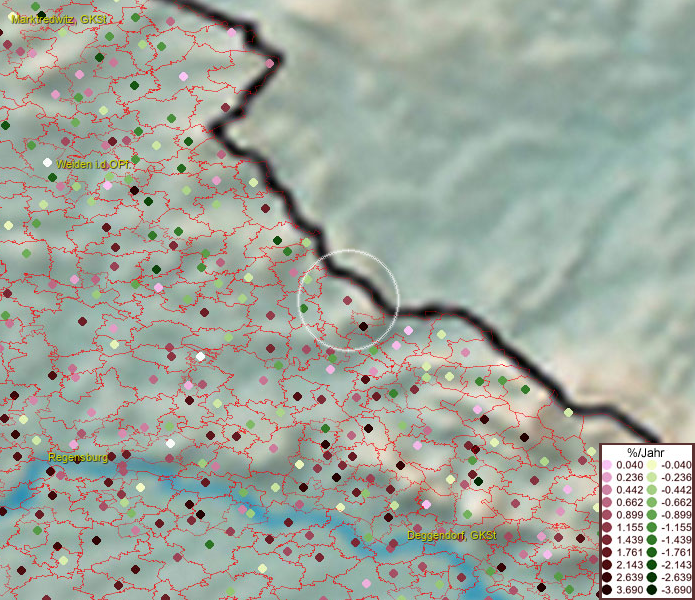
Task: Select the Weiden i.d.OPf. city label
Action: [x=93, y=164]
